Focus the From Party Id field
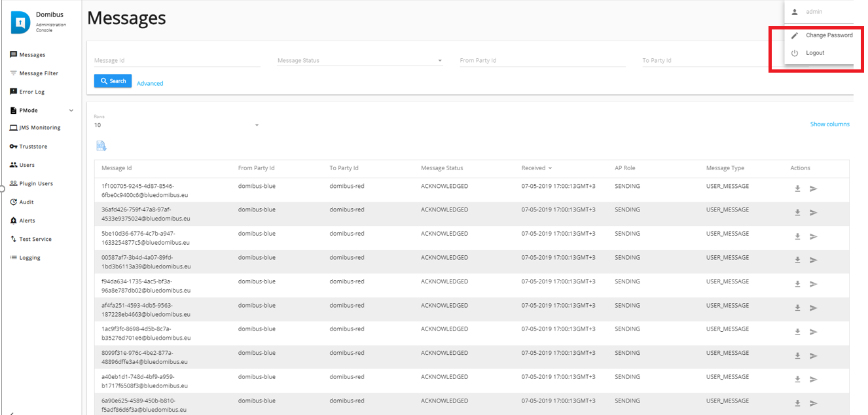The width and height of the screenshot is (868, 415). [543, 60]
